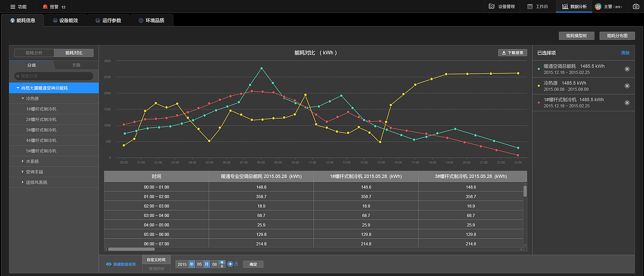Select 4#螺杆式制冷机 in the tree
The height and width of the screenshot is (276, 644).
pos(54,141)
